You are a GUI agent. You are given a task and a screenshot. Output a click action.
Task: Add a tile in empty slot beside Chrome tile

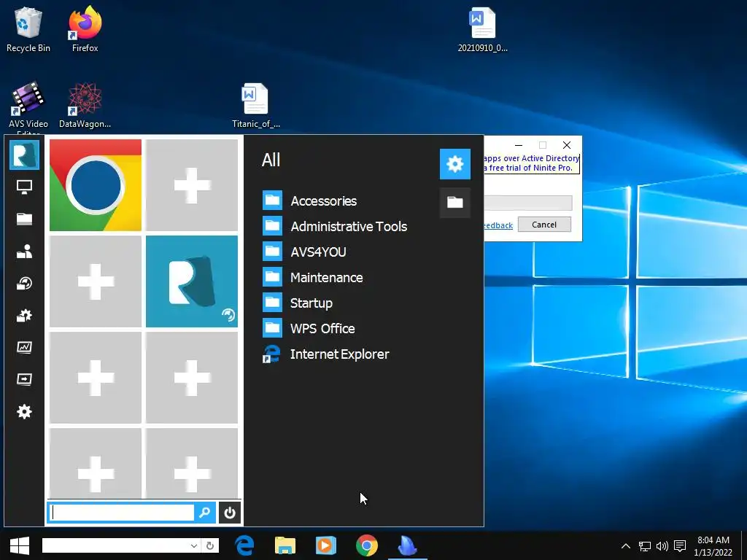tap(192, 185)
